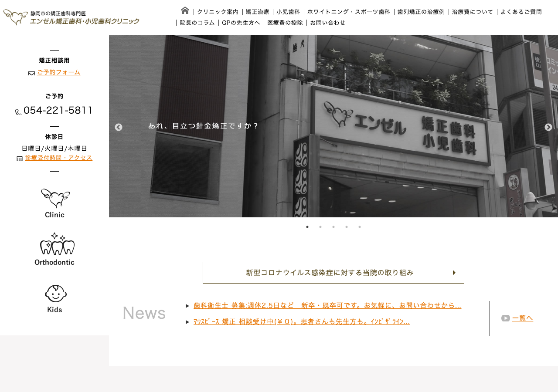Open 治療費について menu item
Viewport: 558px width, 392px height.
[473, 12]
